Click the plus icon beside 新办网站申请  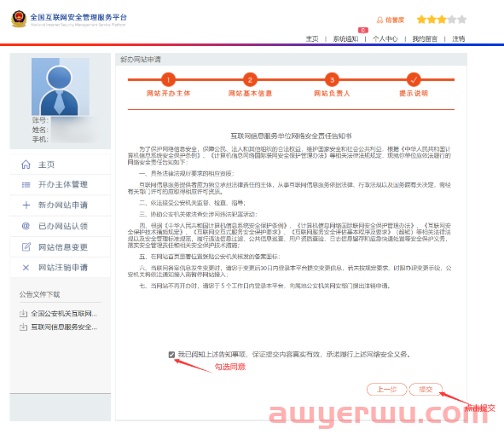click(26, 205)
